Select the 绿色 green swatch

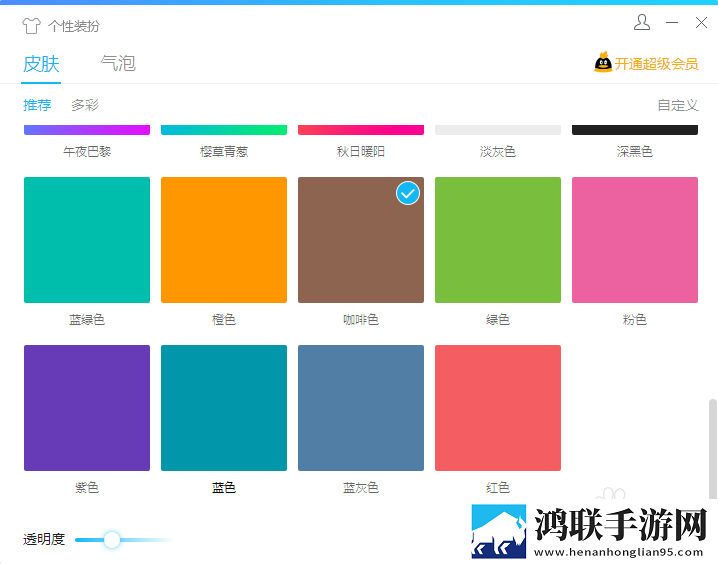498,240
